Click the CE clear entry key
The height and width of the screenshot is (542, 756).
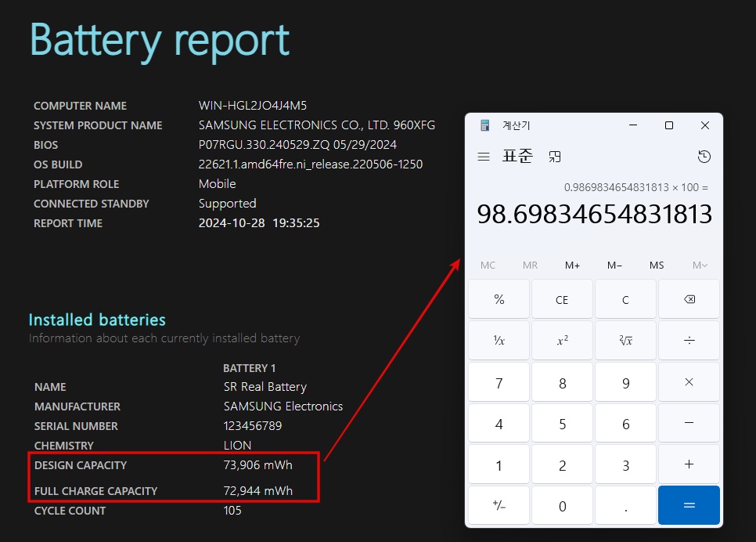point(562,299)
